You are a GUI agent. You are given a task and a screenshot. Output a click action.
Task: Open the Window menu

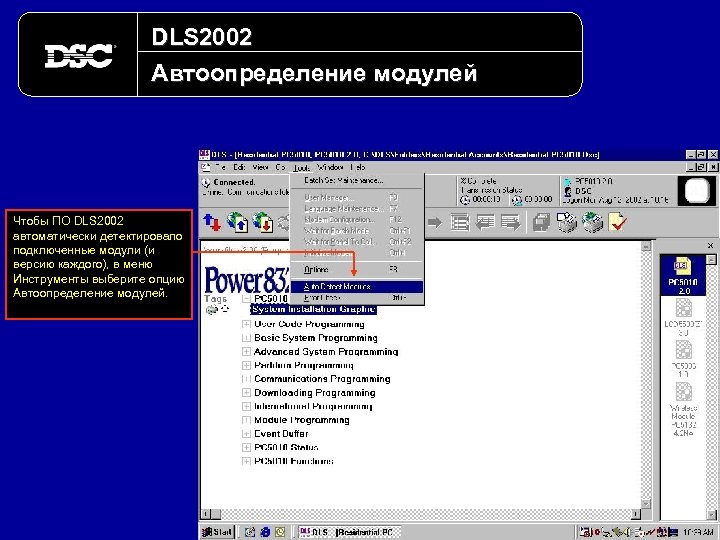pos(330,168)
